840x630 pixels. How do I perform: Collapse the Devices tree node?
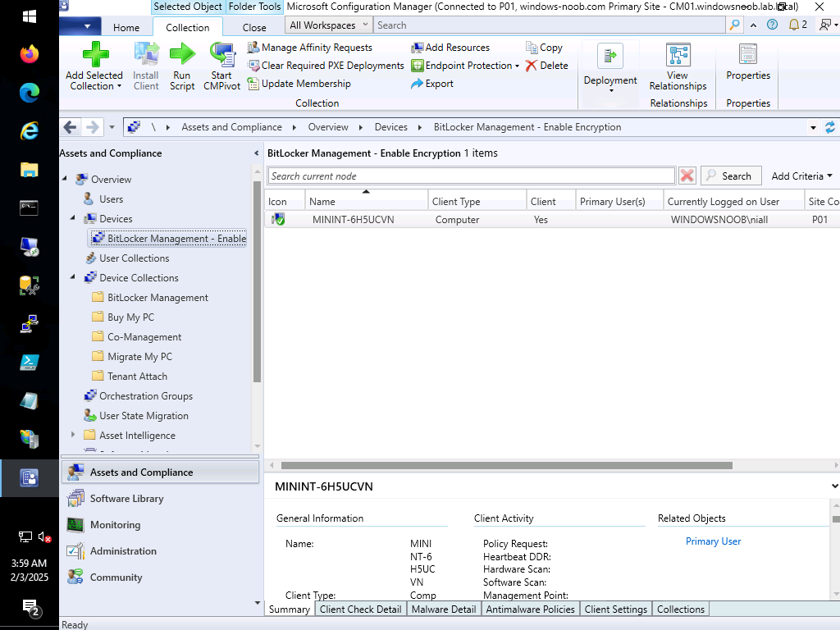[x=73, y=217]
